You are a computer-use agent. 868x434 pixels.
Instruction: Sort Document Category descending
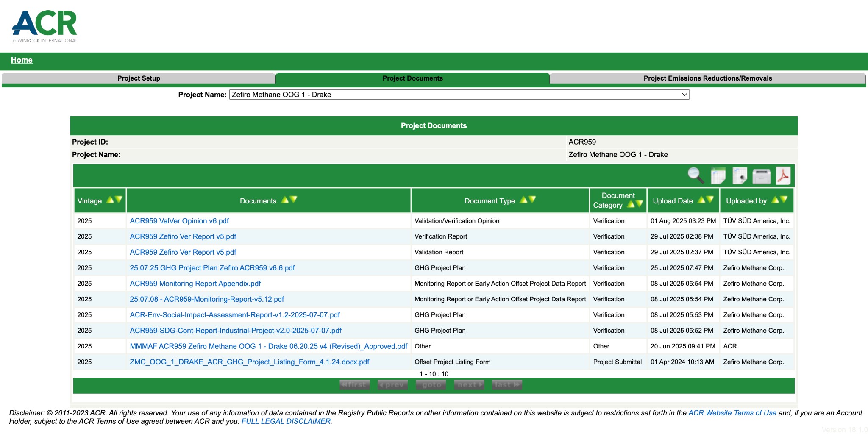pos(640,204)
